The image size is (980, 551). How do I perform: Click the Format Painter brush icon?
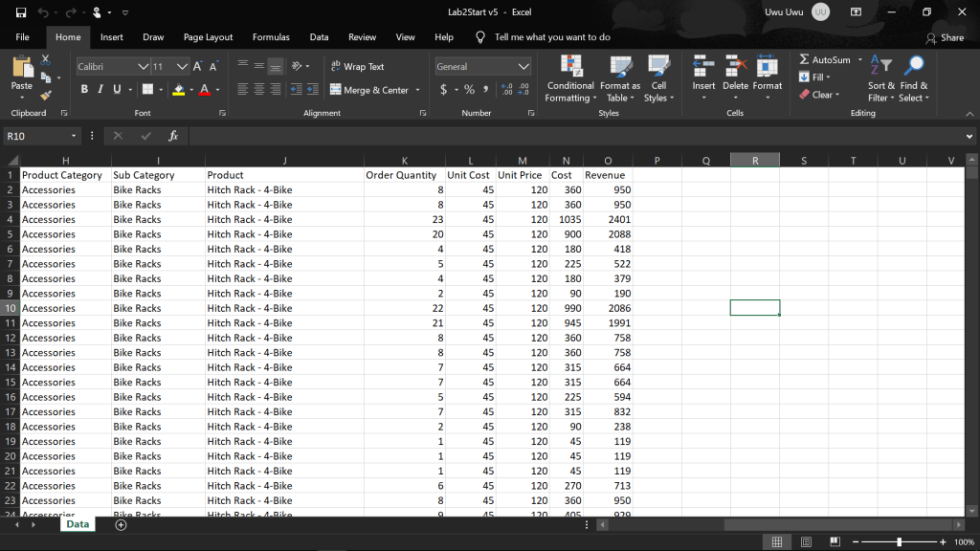click(45, 96)
